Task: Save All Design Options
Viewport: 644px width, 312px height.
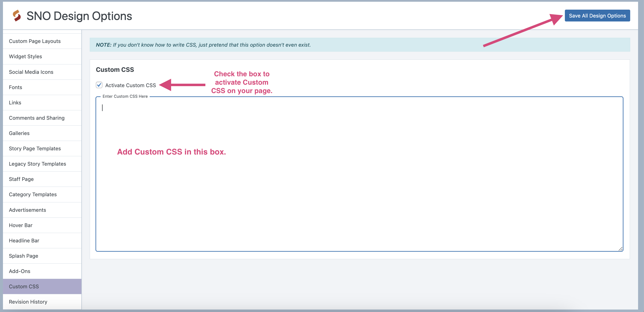Action: coord(597,16)
